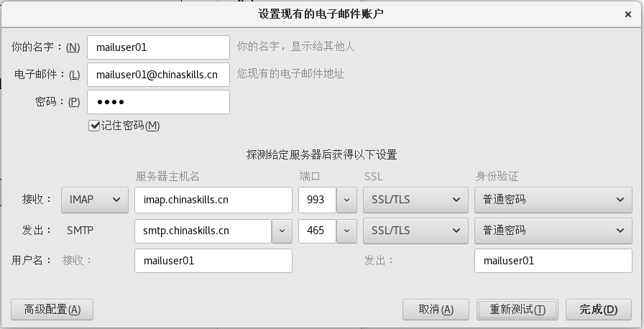
Task: Click the 高级配置 button
Action: pyautogui.click(x=52, y=310)
